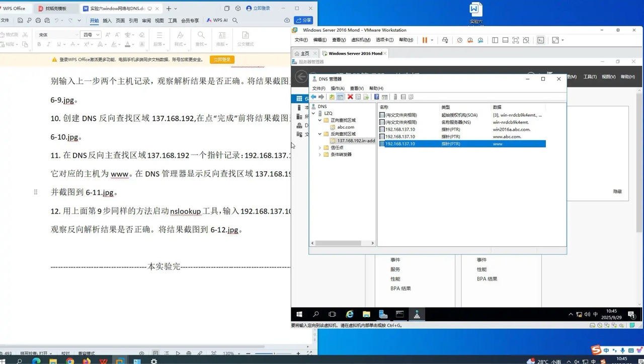
Task: Collapse the 反向查找区域 node
Action: 320,134
